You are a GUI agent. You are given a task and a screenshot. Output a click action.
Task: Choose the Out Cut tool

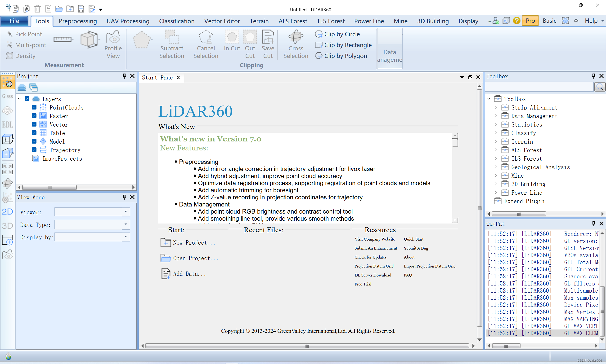tap(250, 44)
